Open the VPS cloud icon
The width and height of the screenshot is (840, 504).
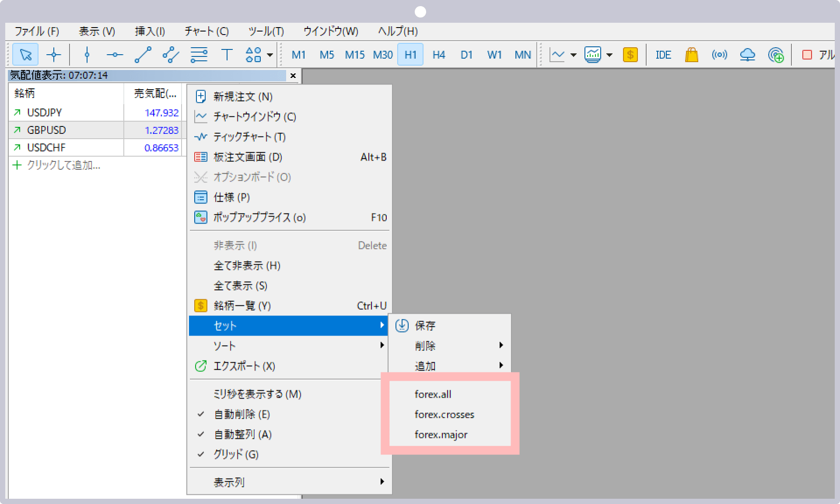tap(747, 55)
